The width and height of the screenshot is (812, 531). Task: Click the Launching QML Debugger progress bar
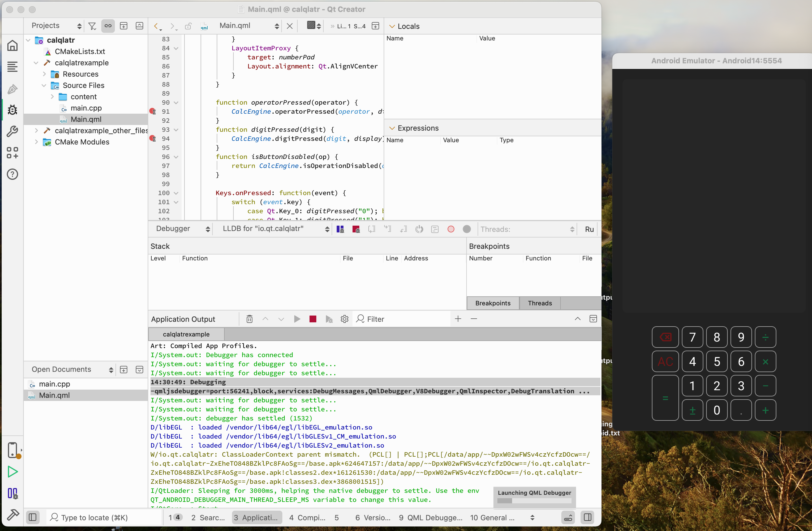point(534,501)
